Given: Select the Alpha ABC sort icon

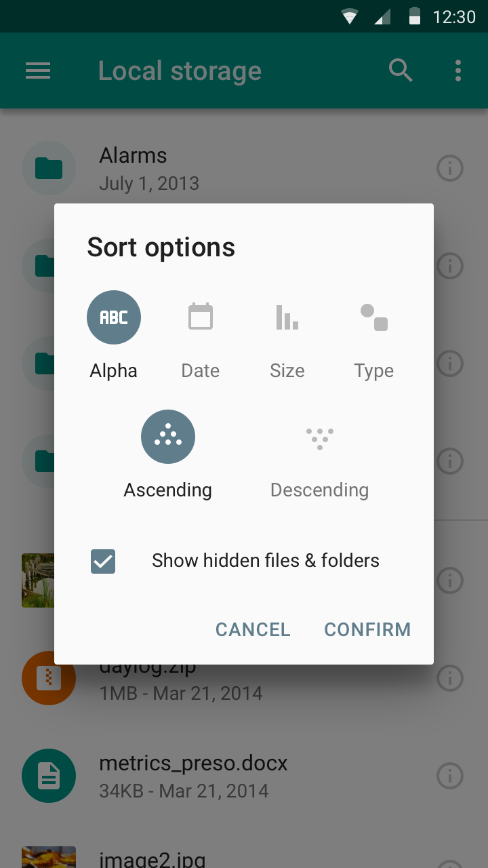Looking at the screenshot, I should (114, 317).
